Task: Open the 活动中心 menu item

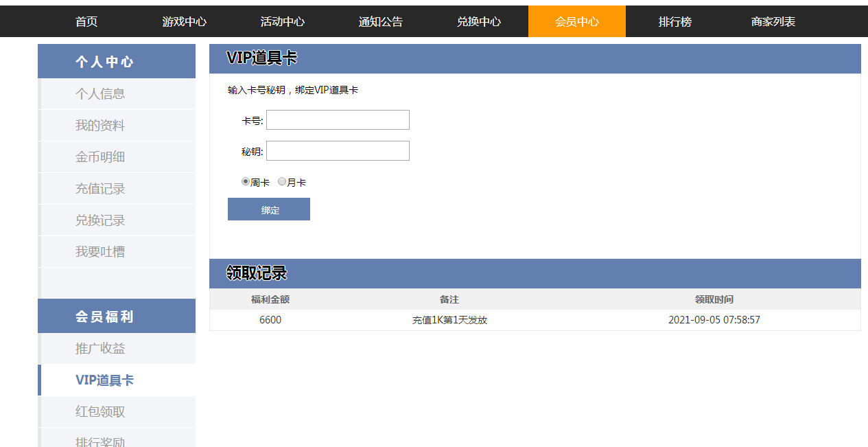Action: point(283,21)
